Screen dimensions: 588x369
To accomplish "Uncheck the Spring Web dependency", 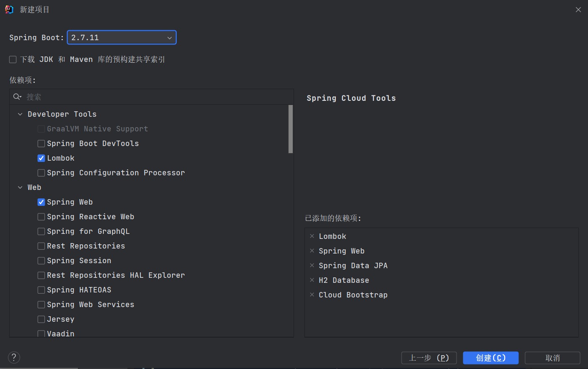I will pos(41,202).
